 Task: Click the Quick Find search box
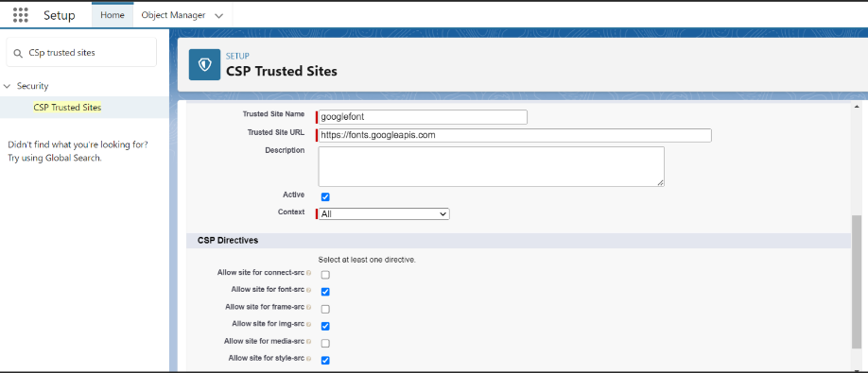click(81, 53)
